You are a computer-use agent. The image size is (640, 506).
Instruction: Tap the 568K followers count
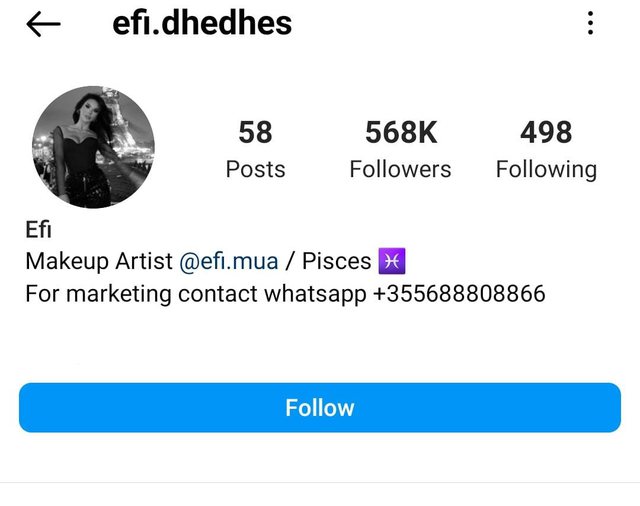[400, 132]
